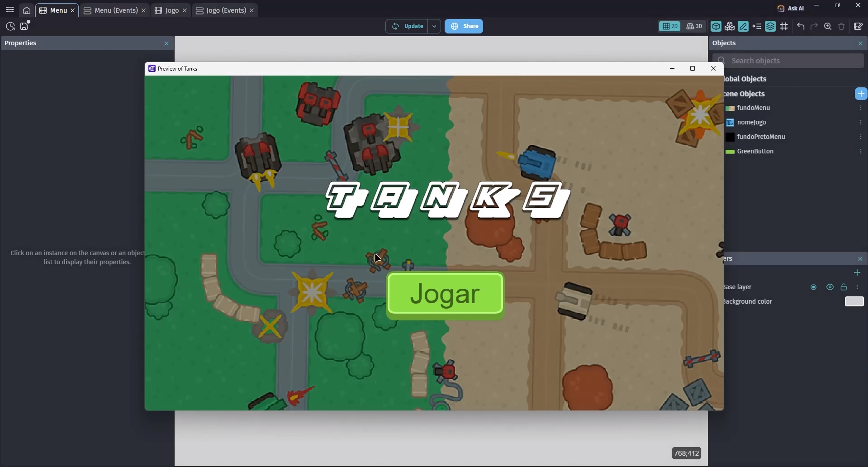Select the Base layer radio button
This screenshot has height=467, width=868.
[x=813, y=287]
